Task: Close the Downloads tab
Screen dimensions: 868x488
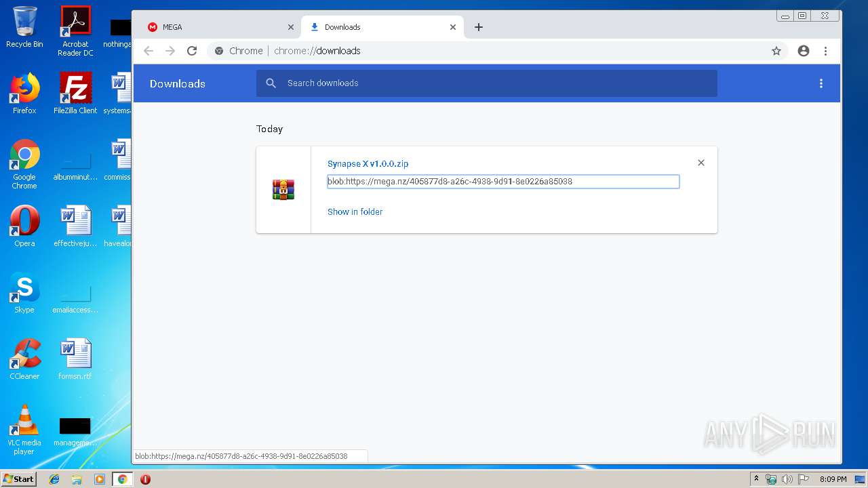Action: pos(453,27)
